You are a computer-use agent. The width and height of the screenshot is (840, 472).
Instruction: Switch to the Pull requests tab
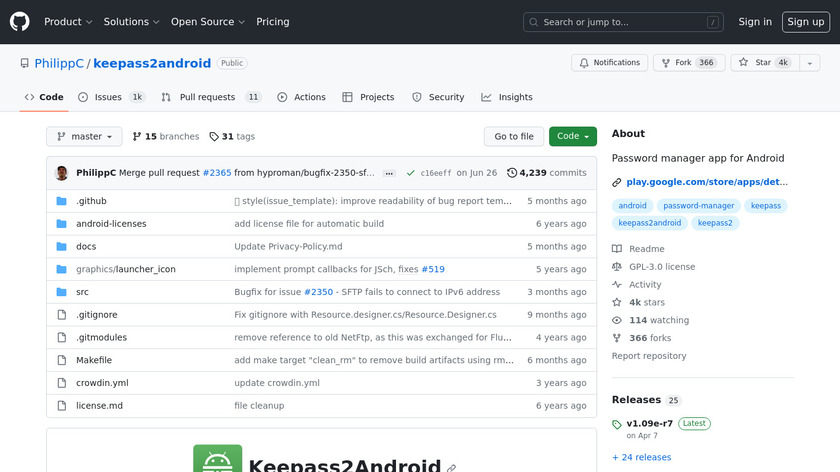tap(211, 97)
